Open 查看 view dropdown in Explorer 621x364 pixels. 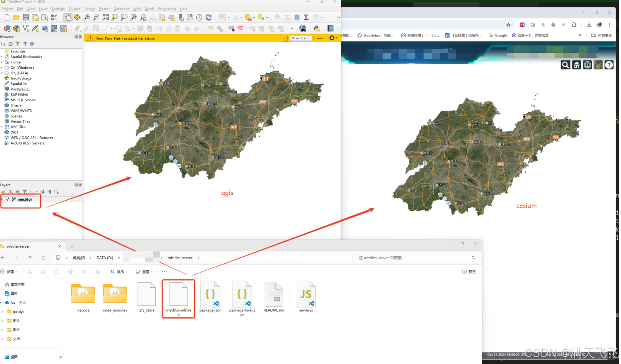[144, 272]
